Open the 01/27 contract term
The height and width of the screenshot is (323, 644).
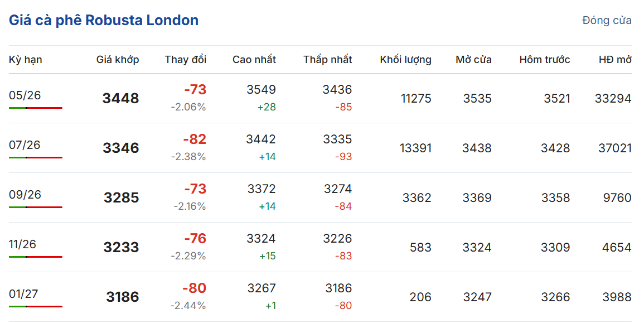[23, 294]
